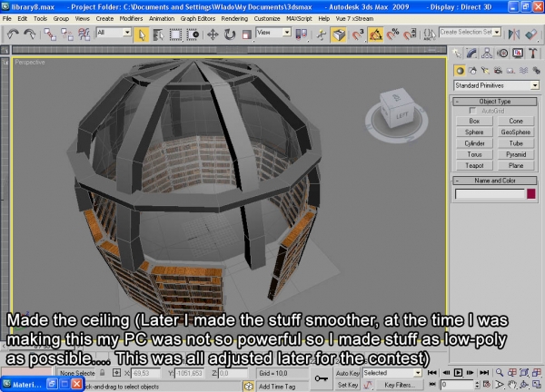Open the Graph Editors menu

[x=197, y=19]
